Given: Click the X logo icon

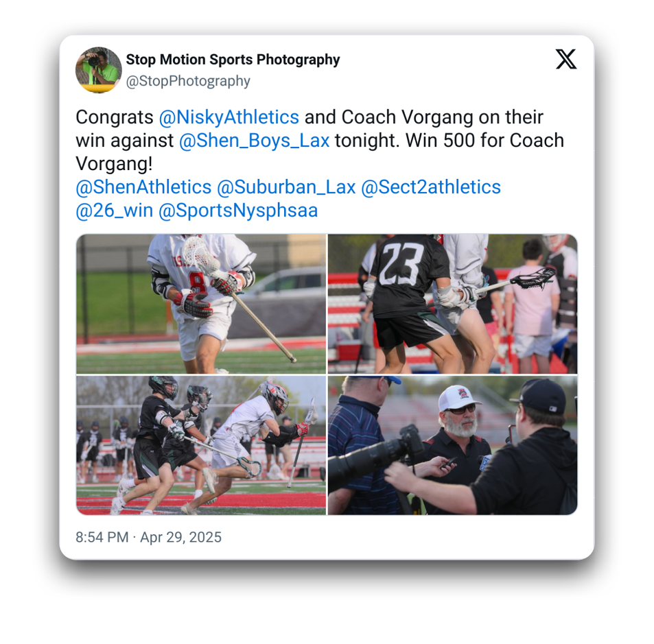Looking at the screenshot, I should [x=565, y=59].
